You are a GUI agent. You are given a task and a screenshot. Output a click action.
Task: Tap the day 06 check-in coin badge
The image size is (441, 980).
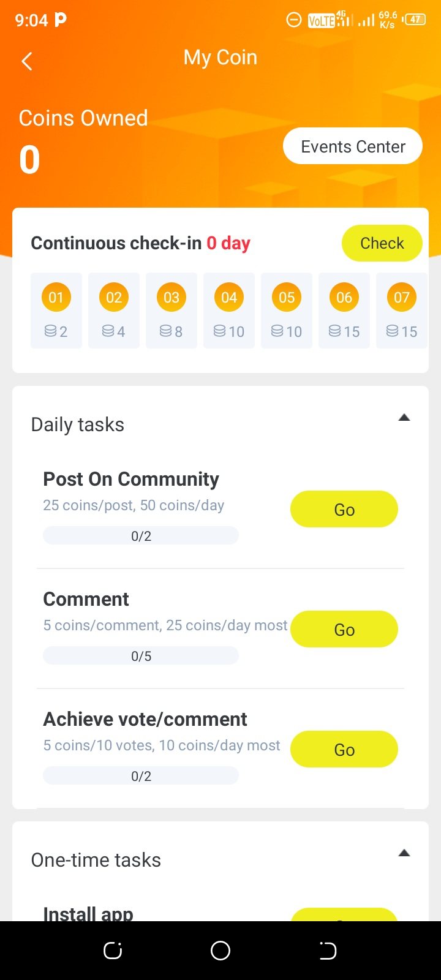pyautogui.click(x=344, y=298)
